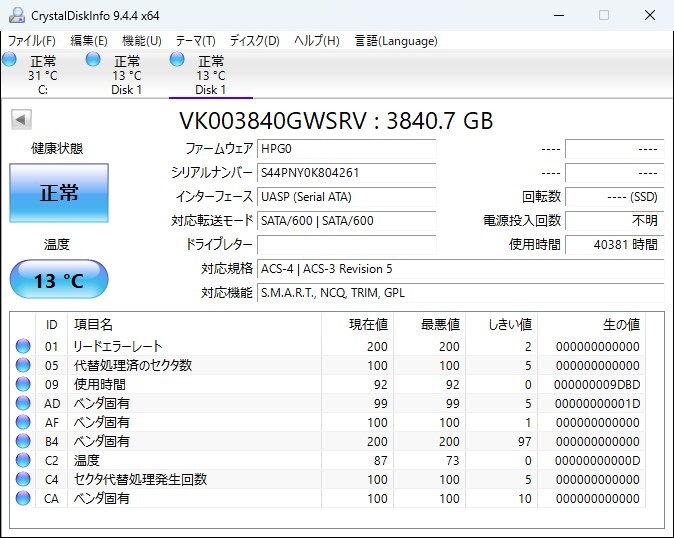
Task: Click status orb for row CA
Action: pyautogui.click(x=23, y=498)
